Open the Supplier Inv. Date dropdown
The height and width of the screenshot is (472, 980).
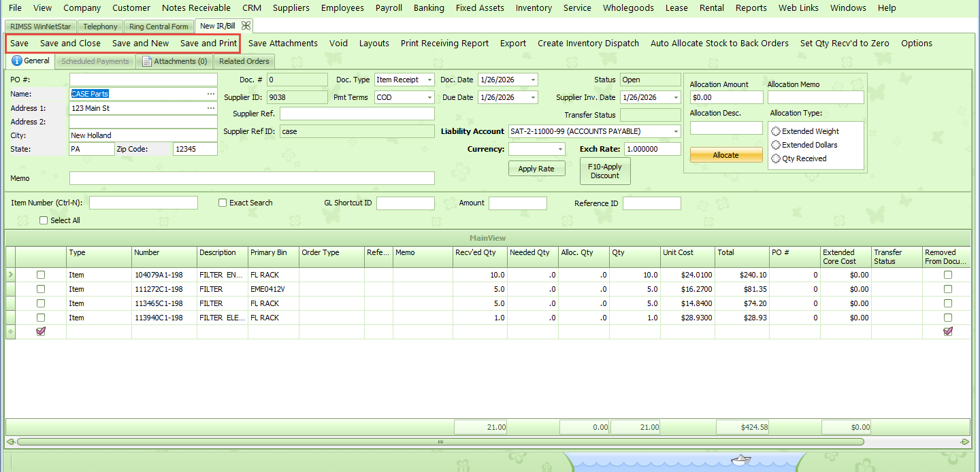(x=676, y=97)
